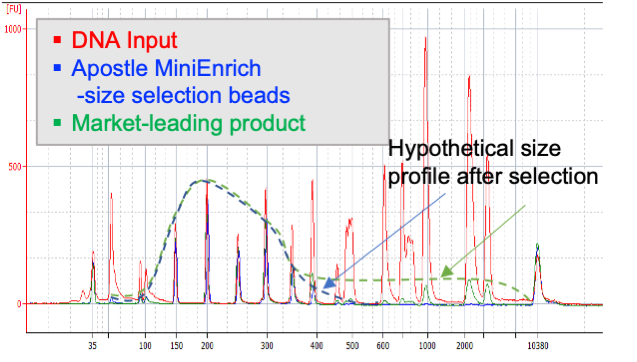This screenshot has height=362, width=637.
Task: Click the 100 x-axis label
Action: tap(145, 346)
